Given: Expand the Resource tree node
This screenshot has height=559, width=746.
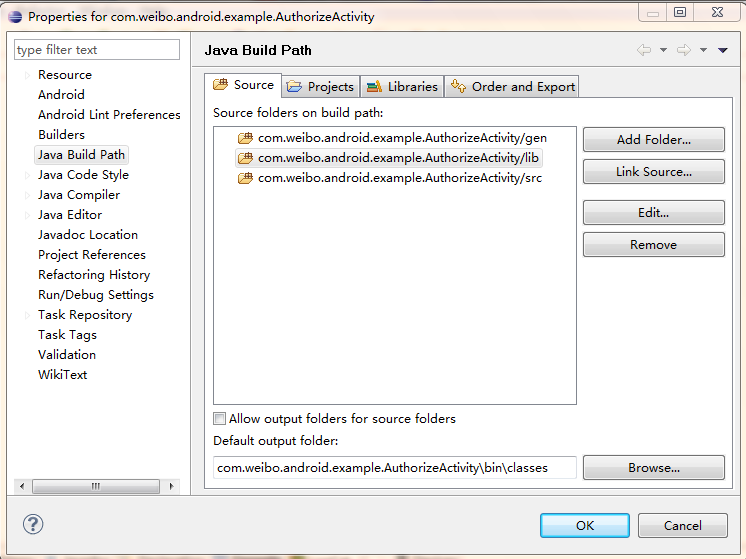Looking at the screenshot, I should [27, 75].
